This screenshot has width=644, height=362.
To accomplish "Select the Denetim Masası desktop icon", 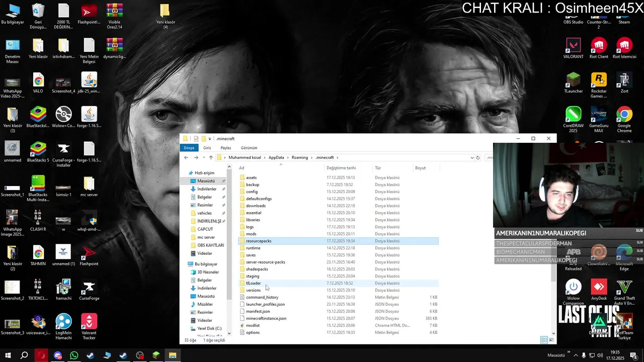I will [x=12, y=51].
